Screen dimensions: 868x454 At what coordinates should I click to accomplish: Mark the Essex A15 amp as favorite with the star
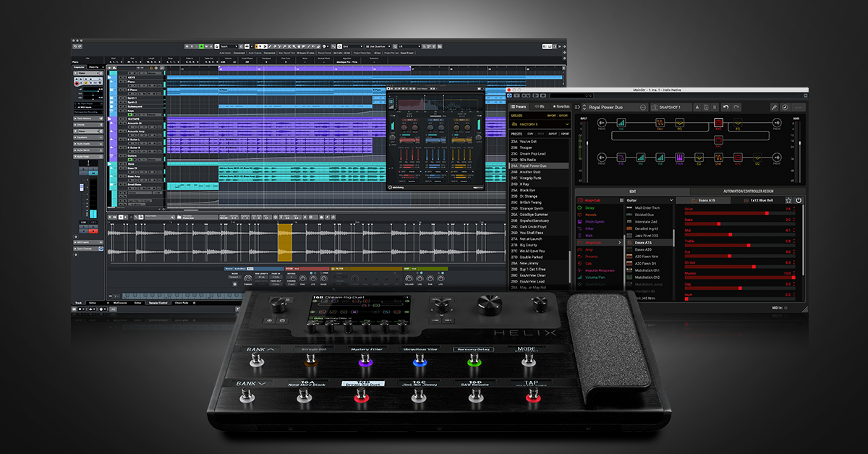coord(788,200)
